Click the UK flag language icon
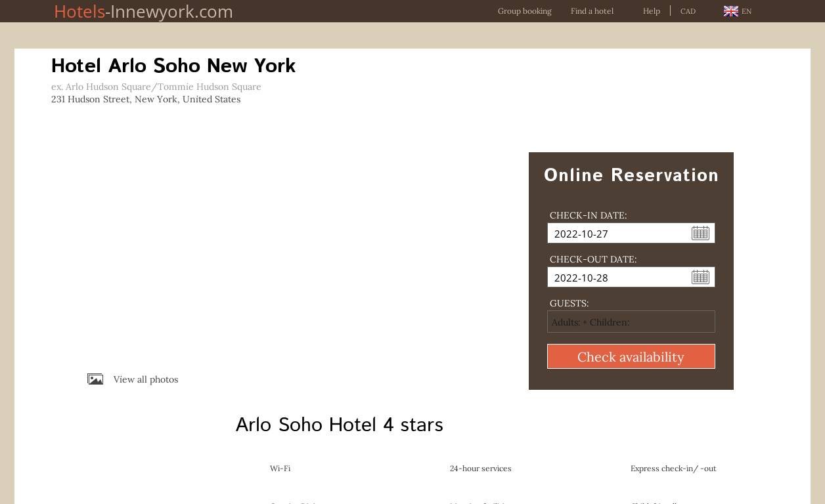The image size is (825, 504). (730, 11)
